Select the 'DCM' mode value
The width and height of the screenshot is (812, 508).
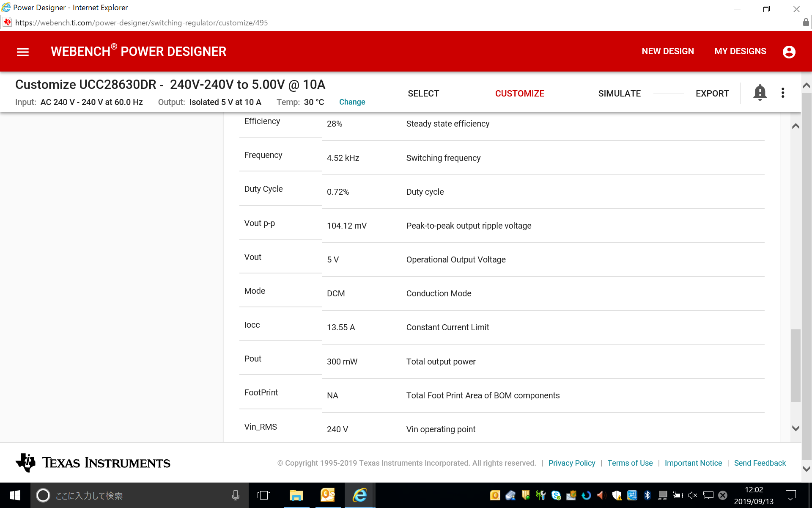click(336, 294)
